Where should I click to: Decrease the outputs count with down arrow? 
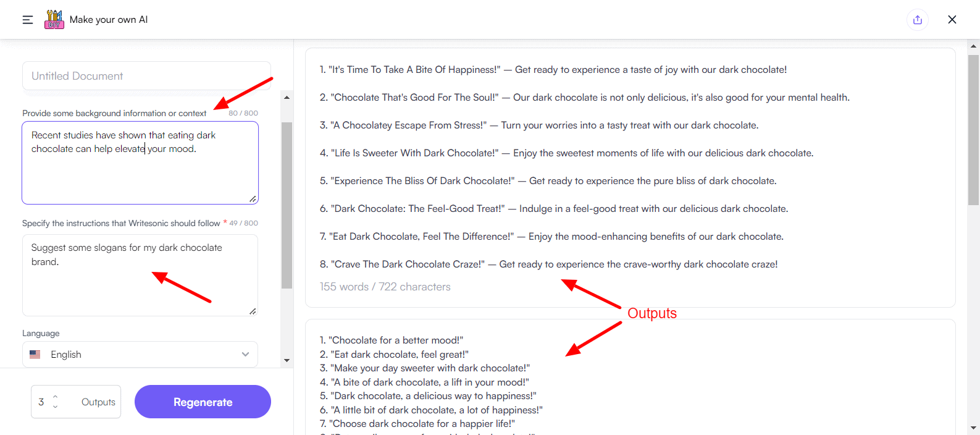click(56, 407)
